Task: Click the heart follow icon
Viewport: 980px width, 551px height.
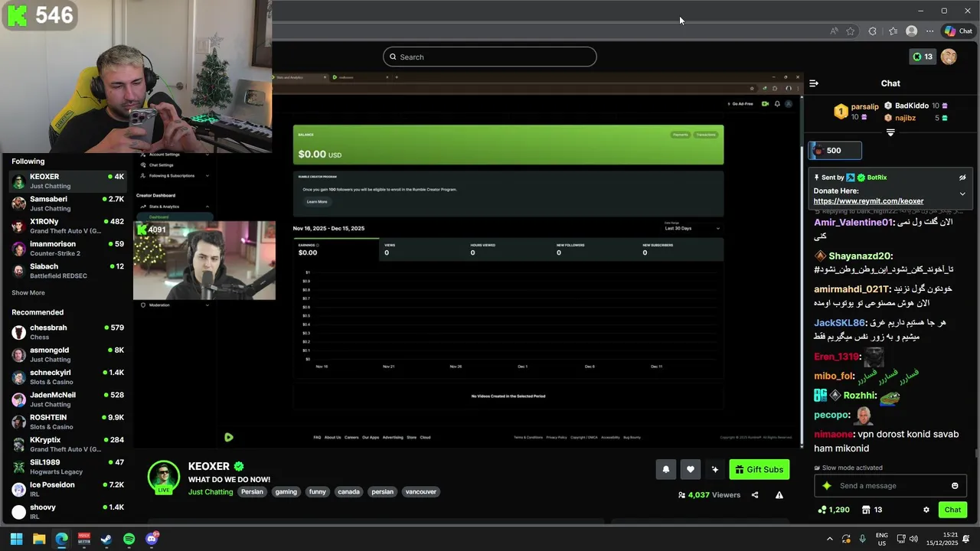Action: coord(691,469)
